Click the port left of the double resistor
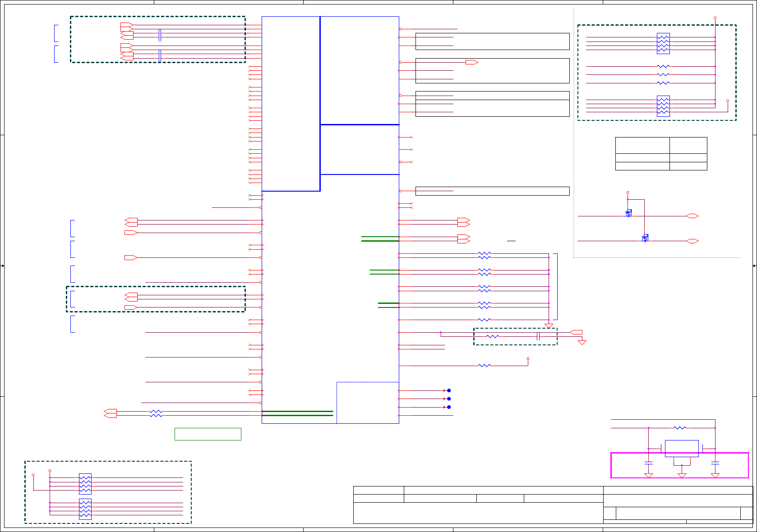Viewport: 757px width, 532px height. [110, 413]
